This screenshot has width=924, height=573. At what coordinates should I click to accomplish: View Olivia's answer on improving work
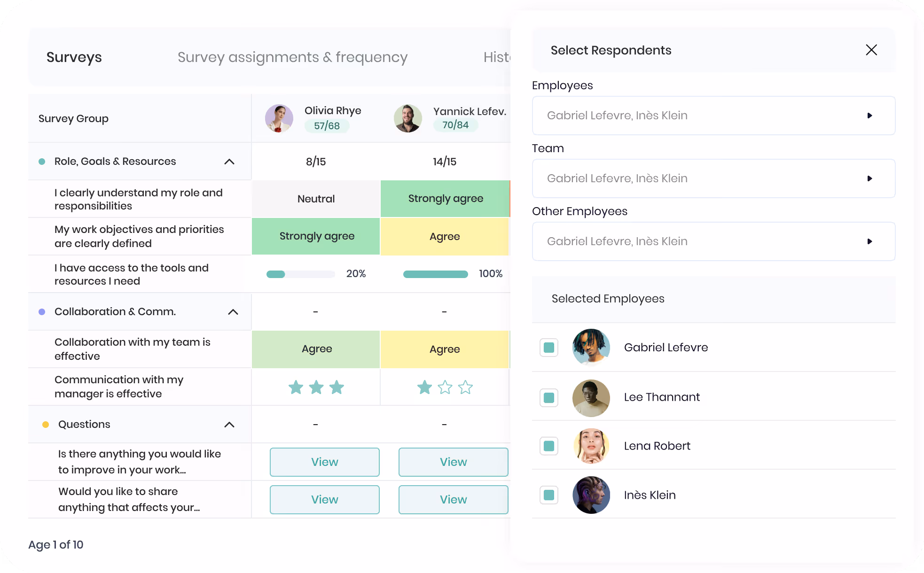(x=325, y=462)
